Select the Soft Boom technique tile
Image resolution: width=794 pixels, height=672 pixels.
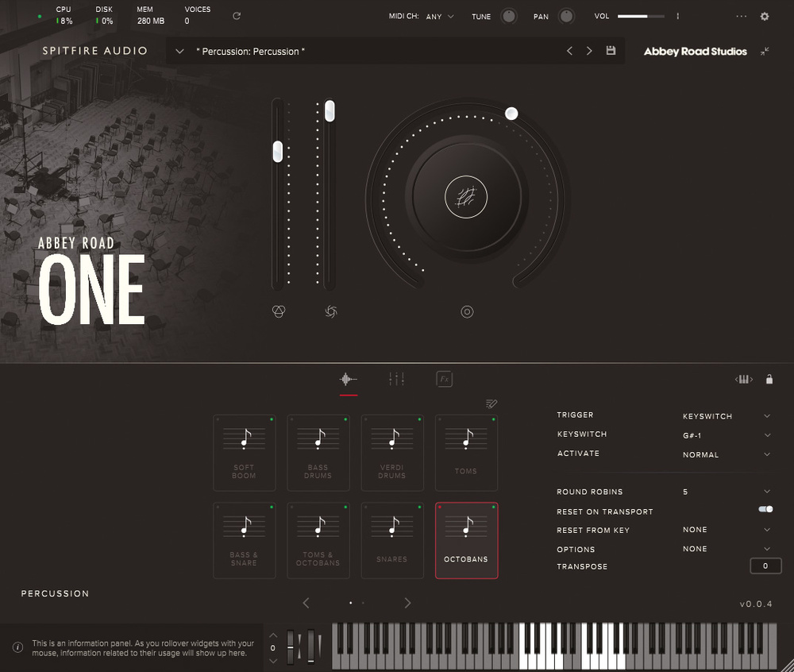245,453
